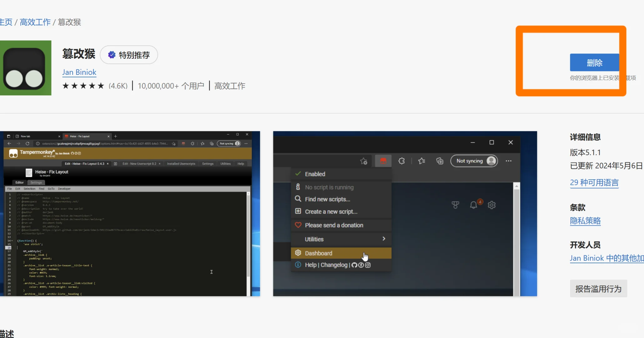The image size is (644, 338).
Task: Click the Tampermonkey extension logo icon
Action: (25, 68)
